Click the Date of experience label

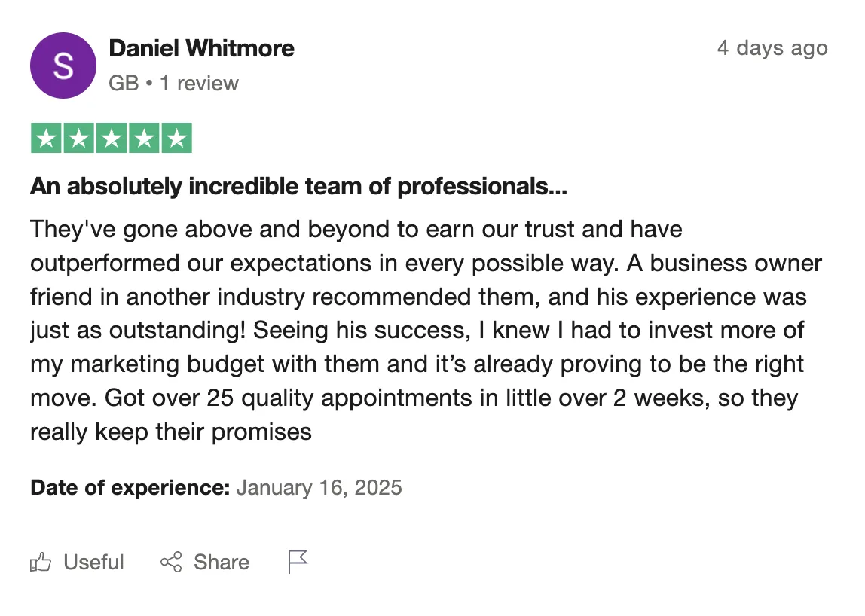pyautogui.click(x=130, y=488)
